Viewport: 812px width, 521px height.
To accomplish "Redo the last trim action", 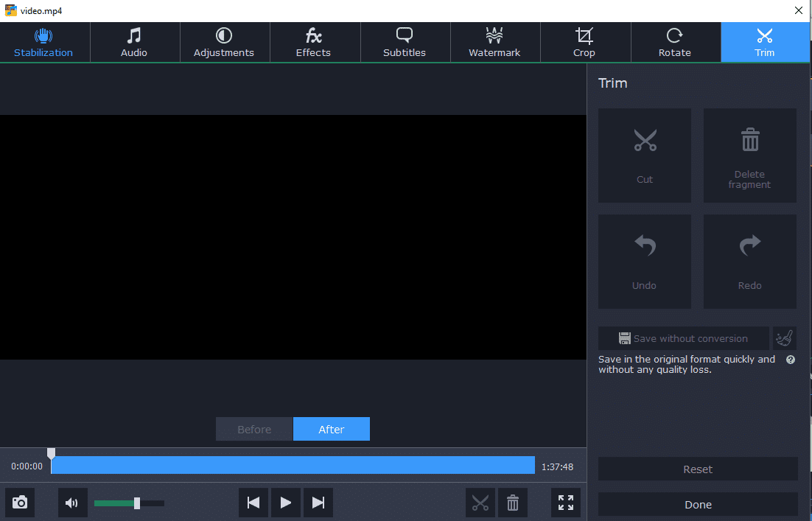I will tap(749, 262).
